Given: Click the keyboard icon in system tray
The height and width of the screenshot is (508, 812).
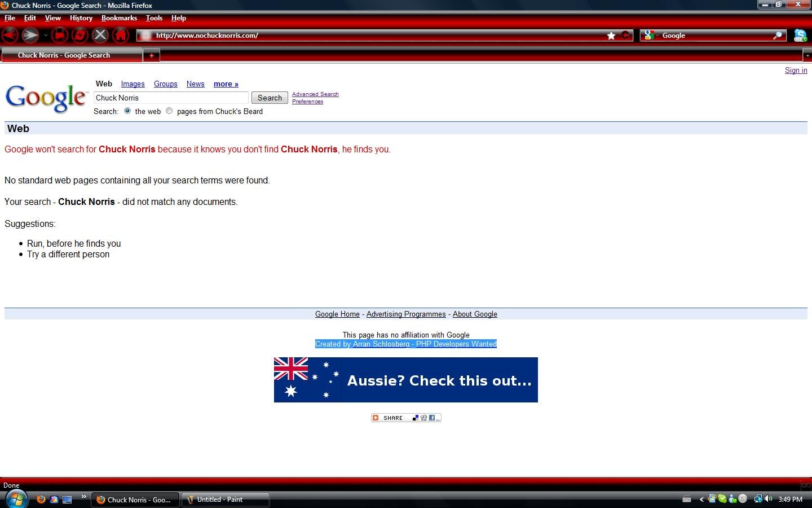Looking at the screenshot, I should (x=686, y=499).
